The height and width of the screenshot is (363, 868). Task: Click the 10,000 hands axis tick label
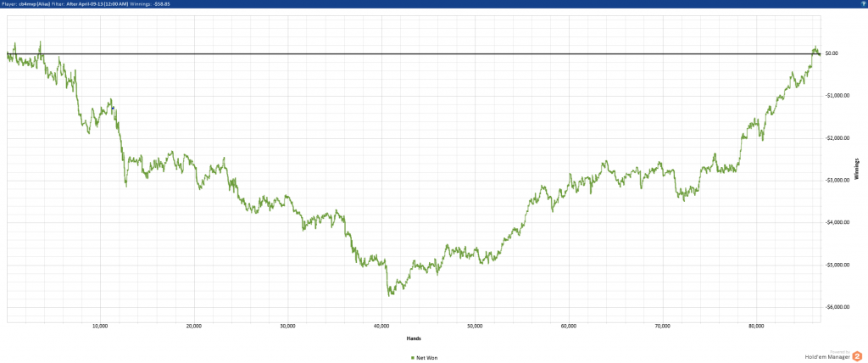pos(99,327)
